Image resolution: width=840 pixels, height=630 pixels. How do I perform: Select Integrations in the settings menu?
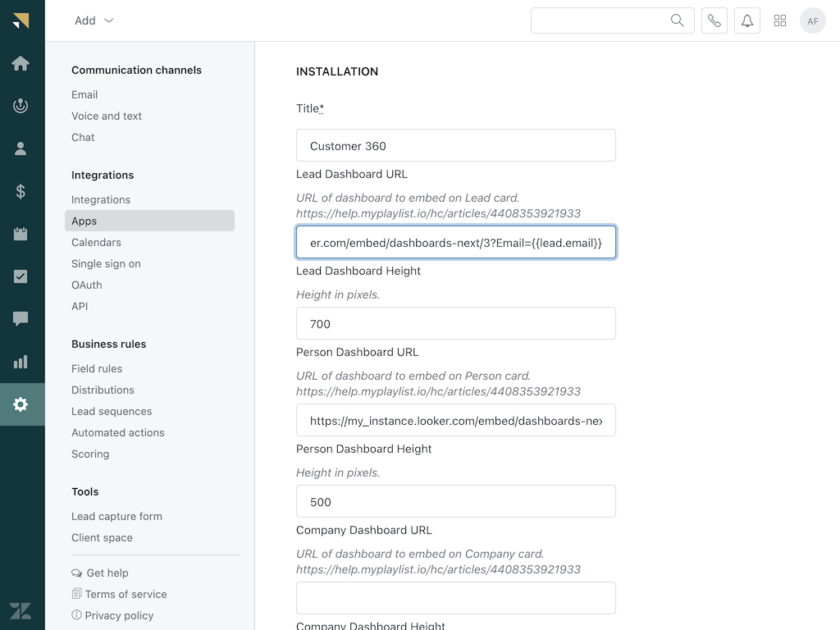coord(101,199)
